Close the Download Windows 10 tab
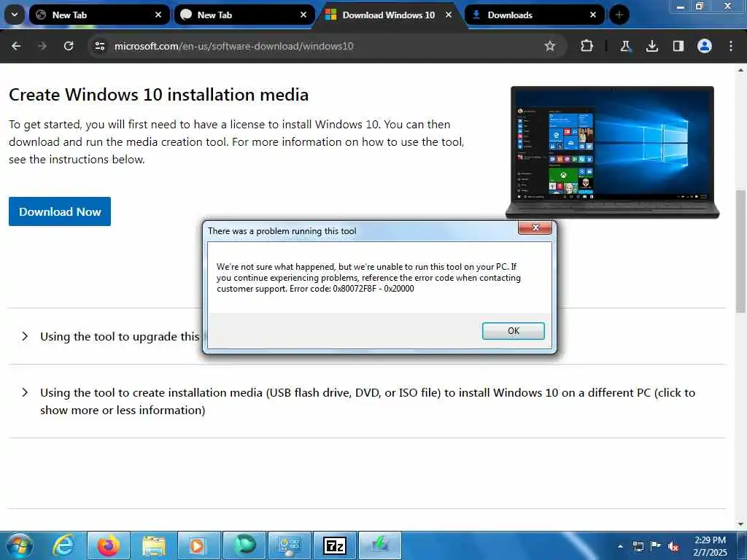 point(449,15)
